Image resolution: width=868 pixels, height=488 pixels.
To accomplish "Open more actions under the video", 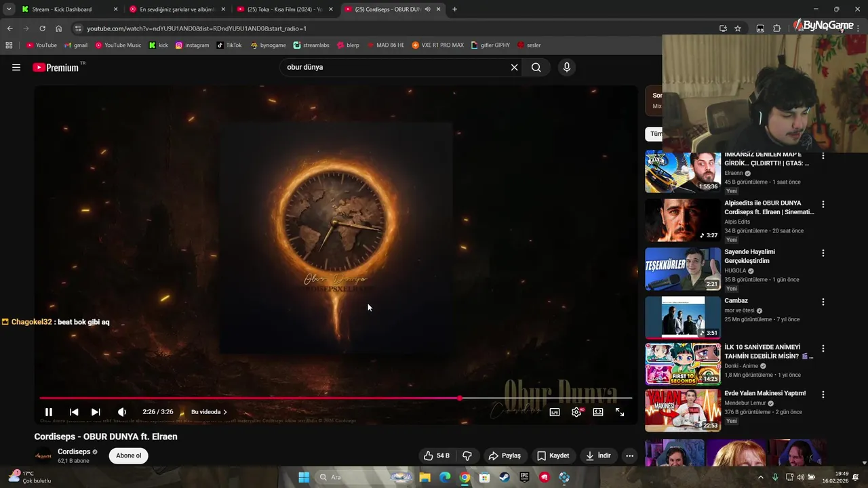I will (x=629, y=455).
